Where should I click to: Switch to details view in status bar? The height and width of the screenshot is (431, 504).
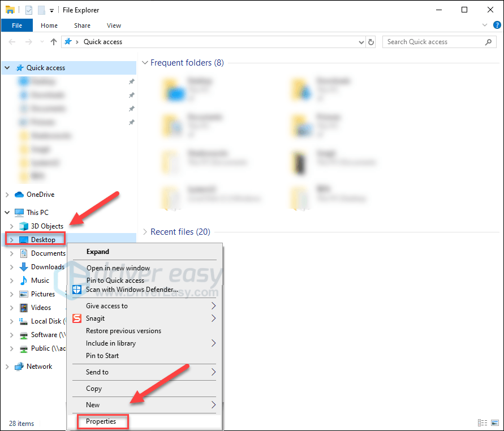point(484,423)
